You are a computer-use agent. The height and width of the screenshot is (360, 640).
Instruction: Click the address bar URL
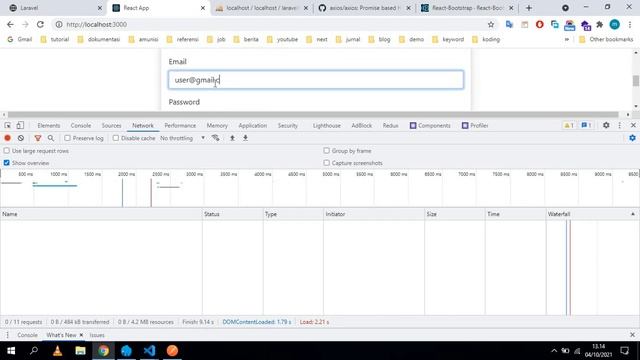96,24
